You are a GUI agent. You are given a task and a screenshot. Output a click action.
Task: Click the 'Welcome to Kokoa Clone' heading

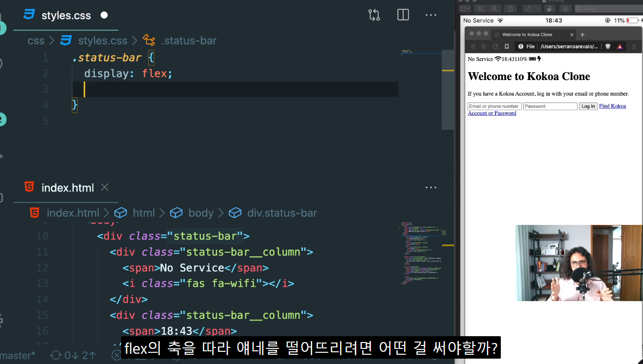(529, 77)
